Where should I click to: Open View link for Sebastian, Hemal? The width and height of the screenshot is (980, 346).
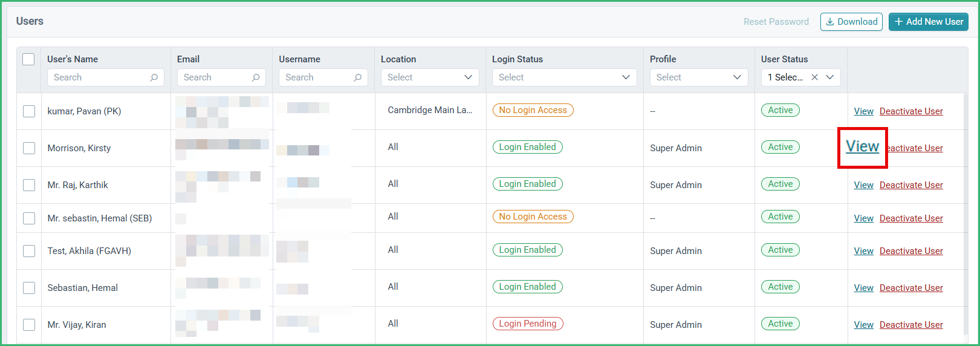point(863,288)
